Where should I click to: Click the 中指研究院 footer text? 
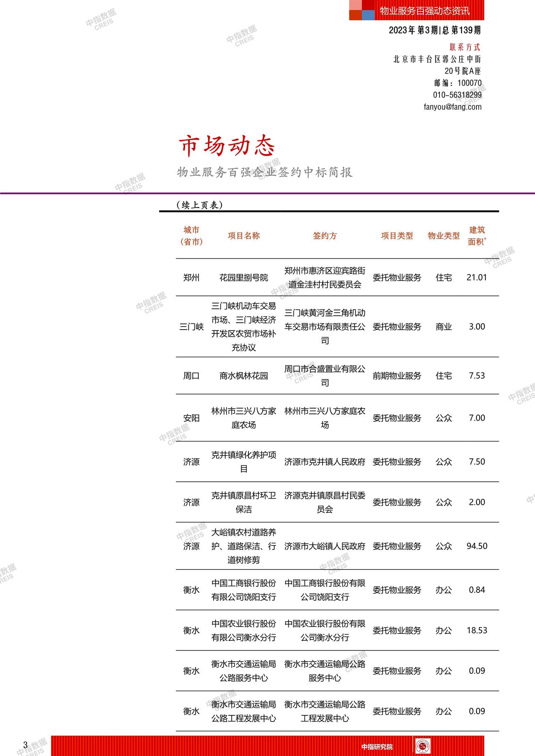coord(377,747)
